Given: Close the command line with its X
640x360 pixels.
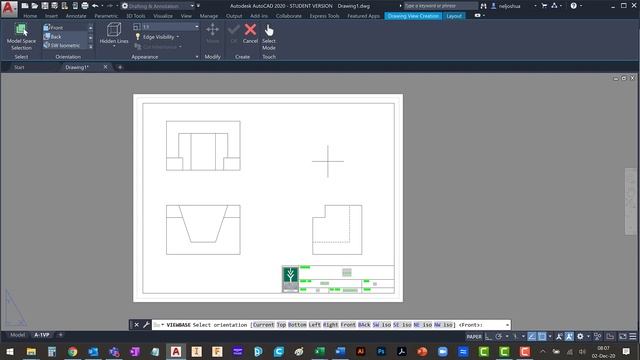Looking at the screenshot, I should (136, 324).
